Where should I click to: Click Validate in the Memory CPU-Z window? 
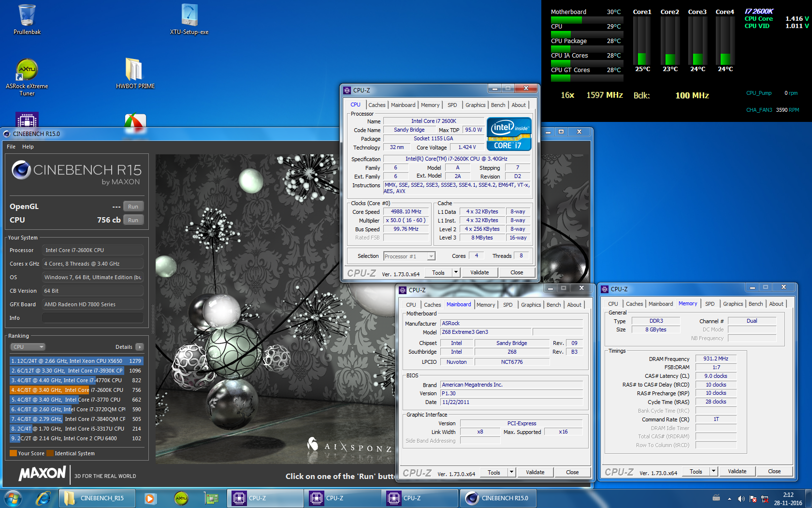coord(737,471)
